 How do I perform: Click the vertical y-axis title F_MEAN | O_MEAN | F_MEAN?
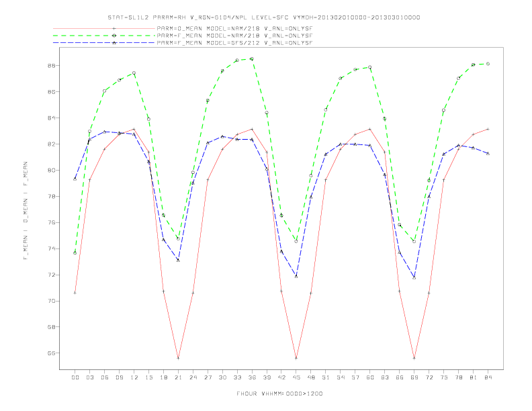coord(26,211)
